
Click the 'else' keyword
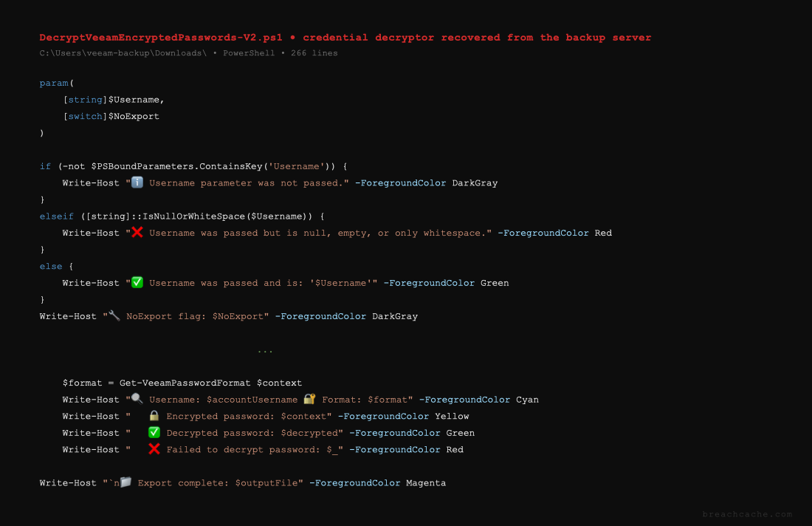click(51, 267)
